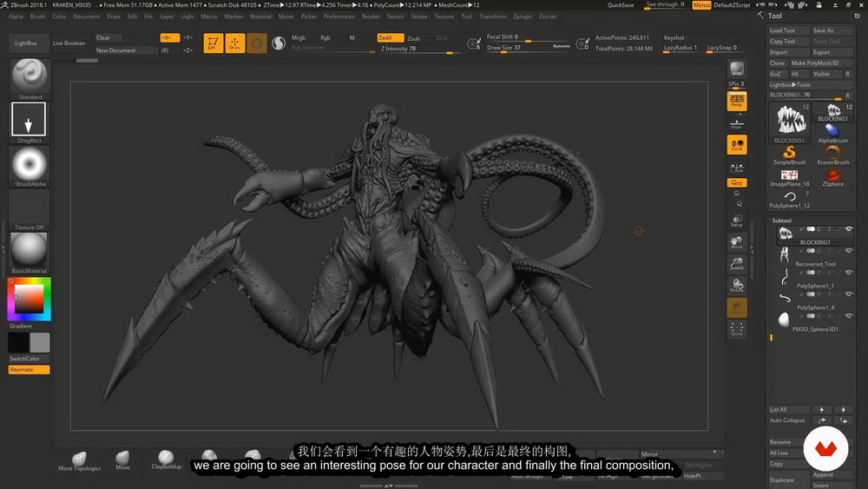Toggle Y symmetry button >Y<
The width and height of the screenshot is (868, 489).
point(188,37)
